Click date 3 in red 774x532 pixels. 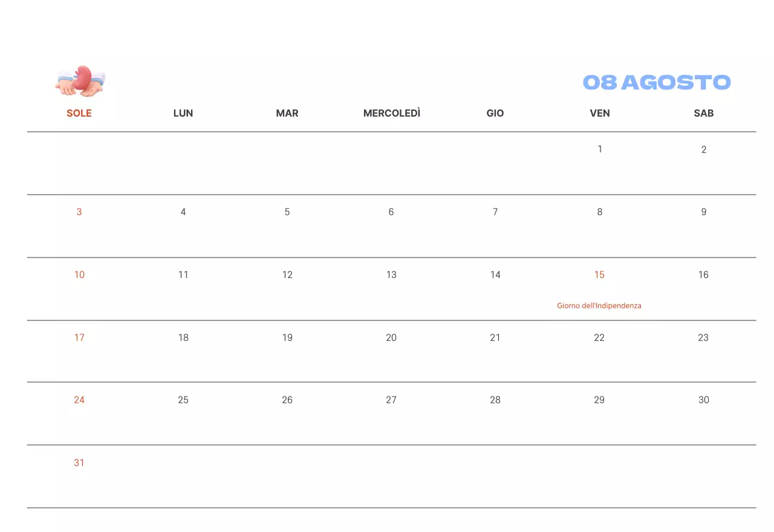click(79, 212)
